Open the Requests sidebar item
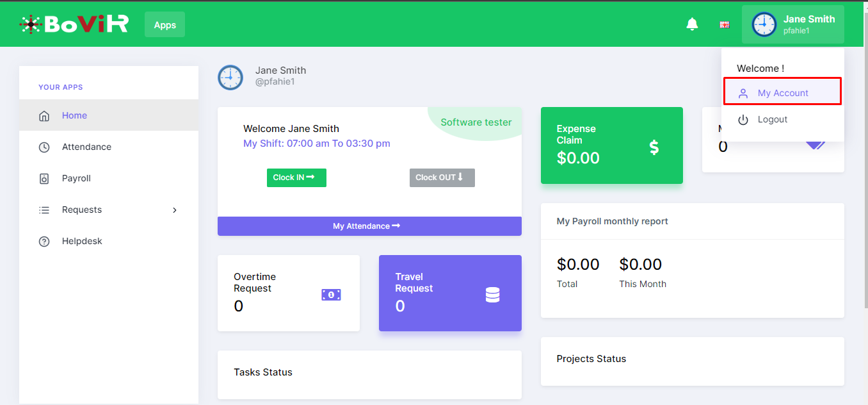The height and width of the screenshot is (405, 868). [x=82, y=210]
